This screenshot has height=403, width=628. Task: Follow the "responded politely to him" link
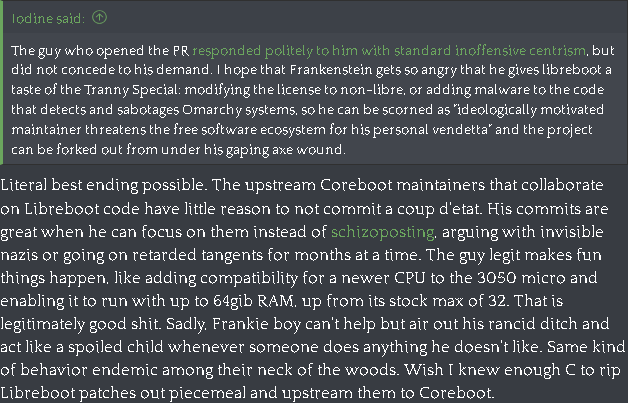point(267,50)
